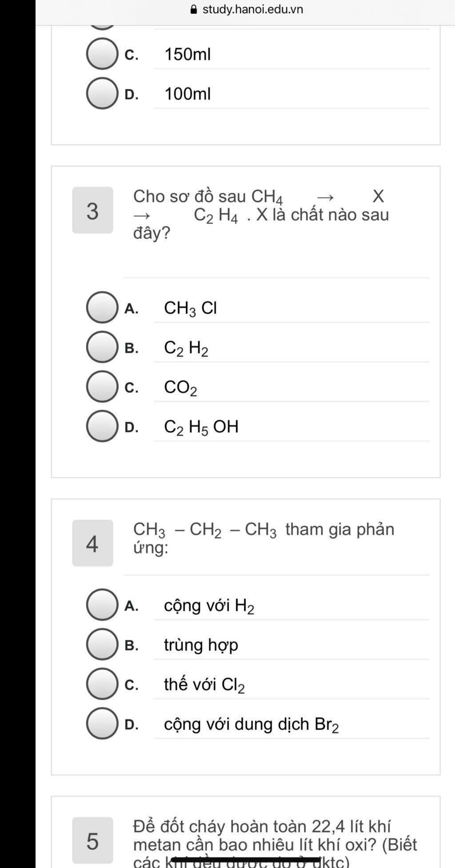Click the 'thế với Cl2' answer text
This screenshot has width=455, height=868.
point(204,685)
